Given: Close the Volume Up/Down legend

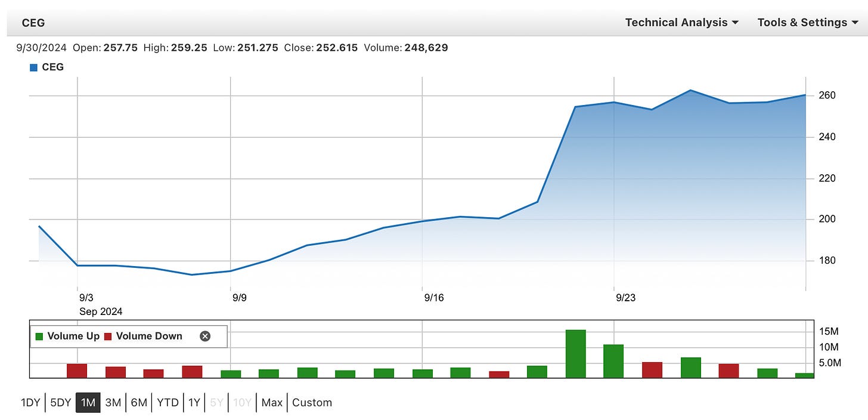Looking at the screenshot, I should (205, 336).
